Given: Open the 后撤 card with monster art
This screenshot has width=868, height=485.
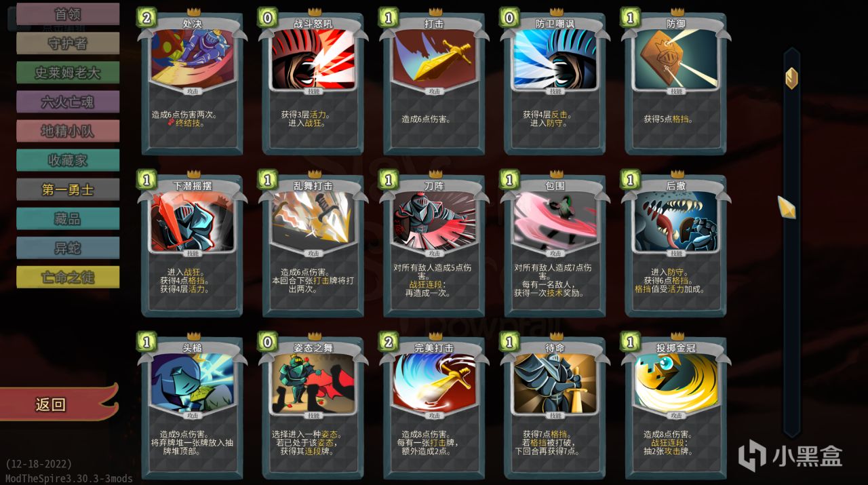Looking at the screenshot, I should (x=675, y=246).
